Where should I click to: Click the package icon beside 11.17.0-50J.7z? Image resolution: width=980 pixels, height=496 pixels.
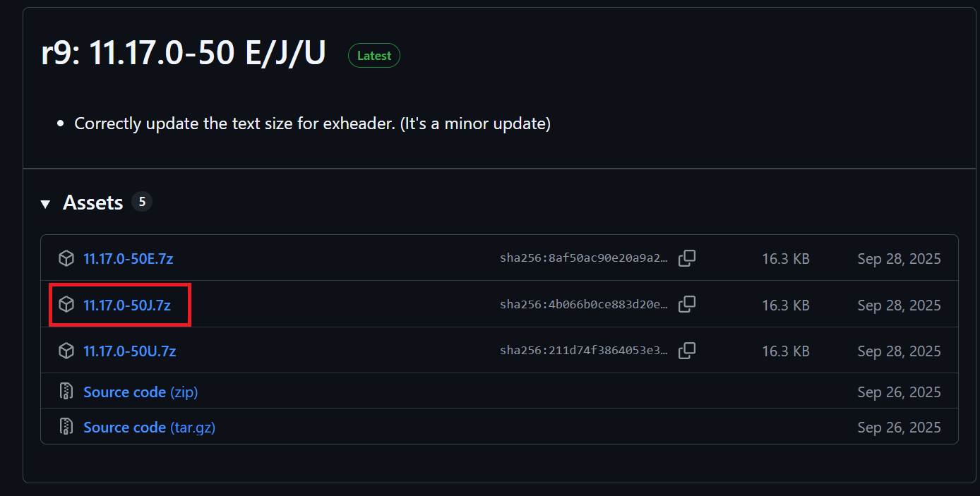tap(66, 305)
